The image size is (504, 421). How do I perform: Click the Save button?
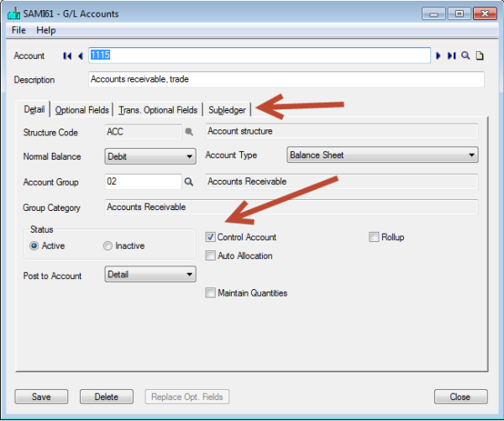39,397
